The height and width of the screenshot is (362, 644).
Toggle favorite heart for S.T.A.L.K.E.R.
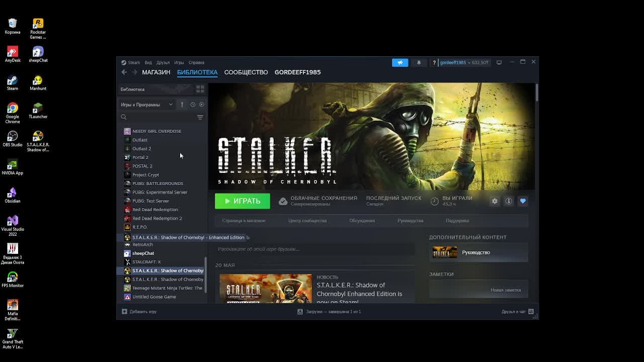click(523, 201)
